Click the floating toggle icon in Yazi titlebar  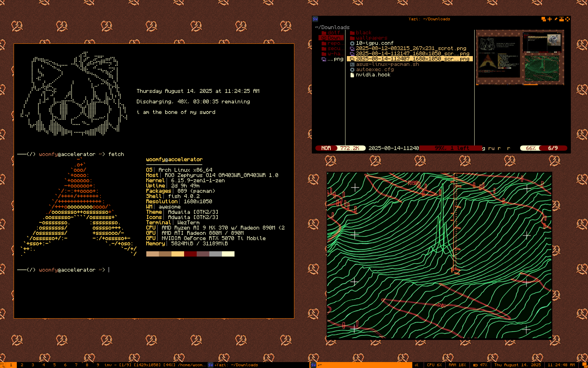click(544, 19)
